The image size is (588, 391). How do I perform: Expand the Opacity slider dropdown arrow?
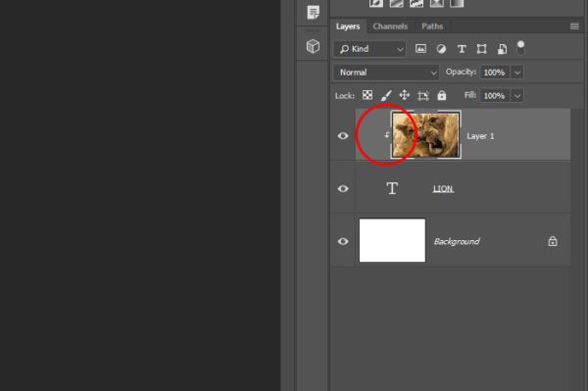pyautogui.click(x=517, y=73)
